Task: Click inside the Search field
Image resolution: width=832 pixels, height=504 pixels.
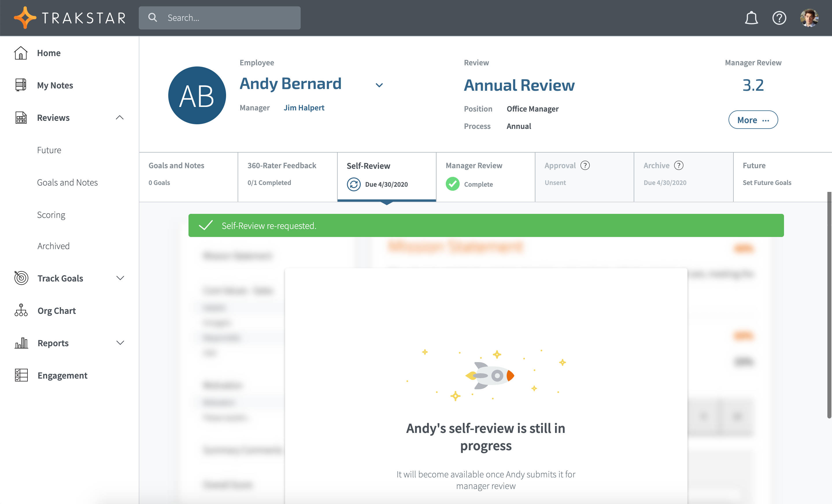Action: click(219, 18)
